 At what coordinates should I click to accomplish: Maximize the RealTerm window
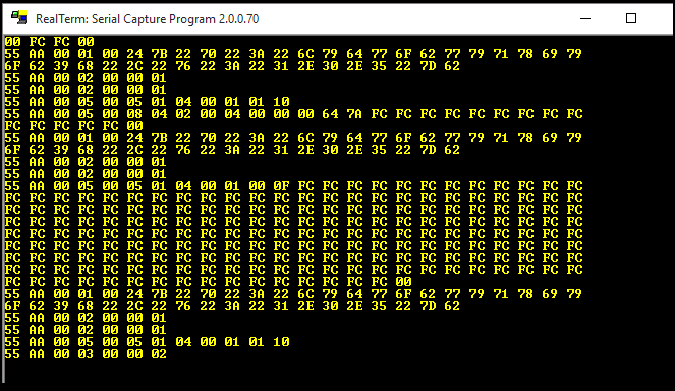631,18
